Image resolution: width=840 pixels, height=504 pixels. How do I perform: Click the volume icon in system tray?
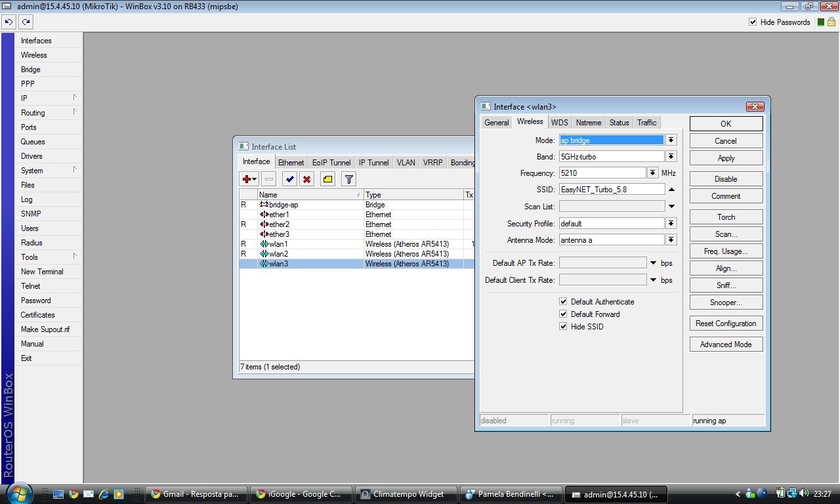click(803, 493)
